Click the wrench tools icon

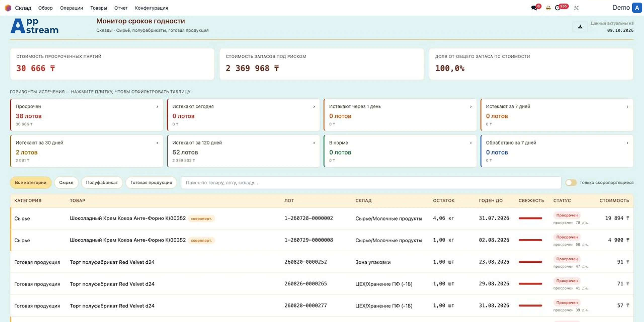[576, 8]
